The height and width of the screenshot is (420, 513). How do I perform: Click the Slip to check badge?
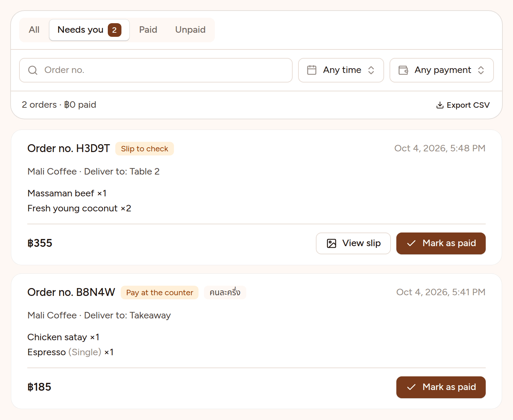145,149
